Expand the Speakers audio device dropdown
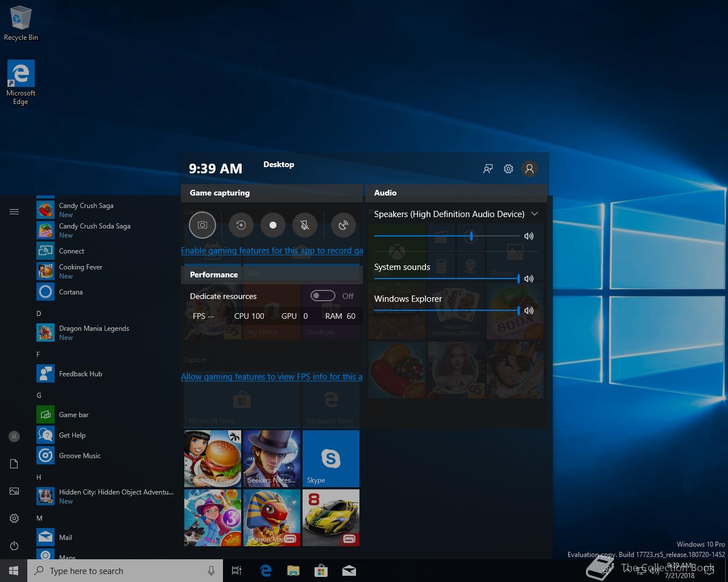Screen dimensions: 728x582 (535, 214)
